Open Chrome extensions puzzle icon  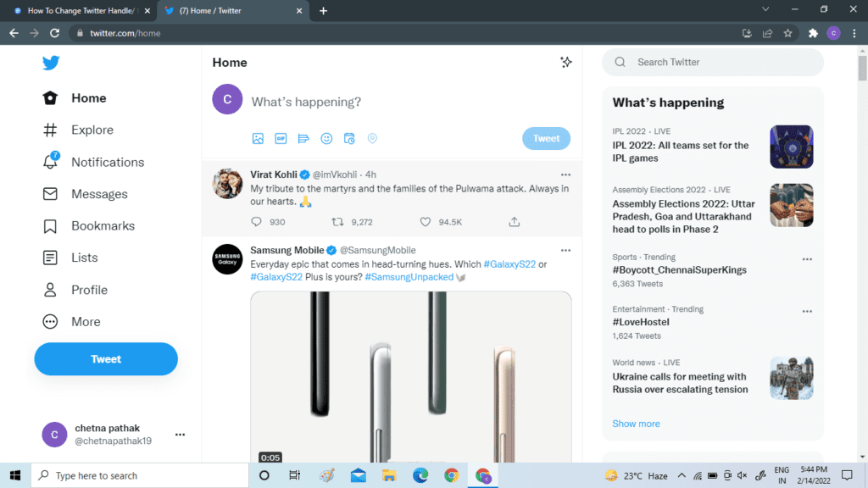[813, 33]
